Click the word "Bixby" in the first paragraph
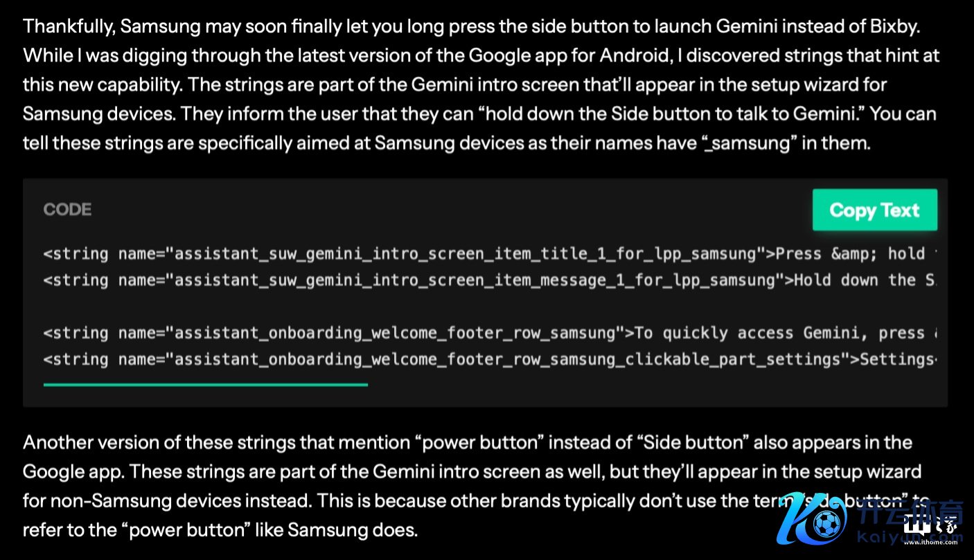This screenshot has width=974, height=560. 895,27
